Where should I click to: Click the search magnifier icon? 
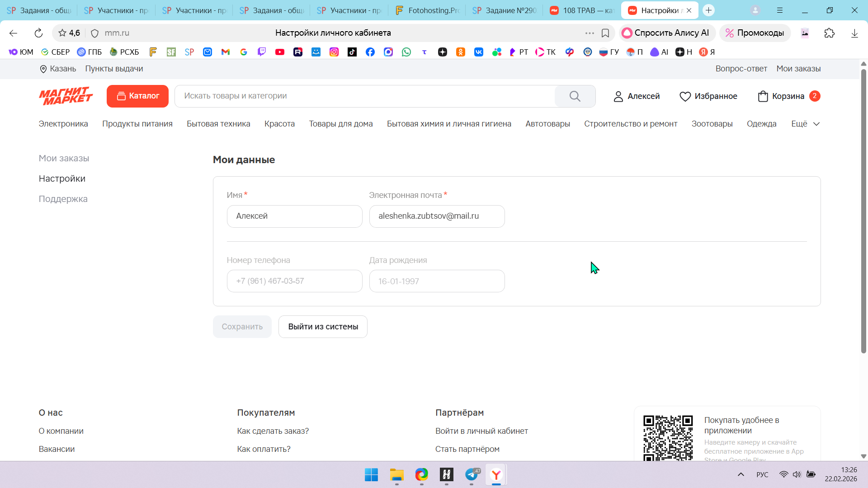pyautogui.click(x=575, y=96)
